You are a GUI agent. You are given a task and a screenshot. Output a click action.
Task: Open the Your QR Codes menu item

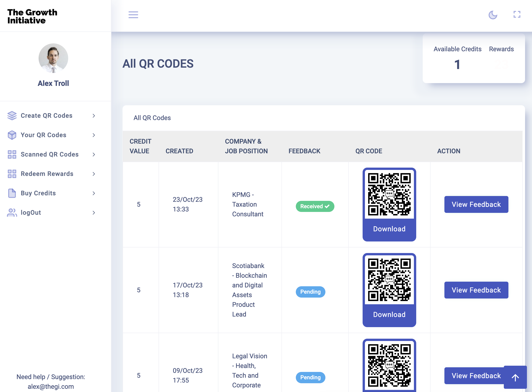coord(52,135)
